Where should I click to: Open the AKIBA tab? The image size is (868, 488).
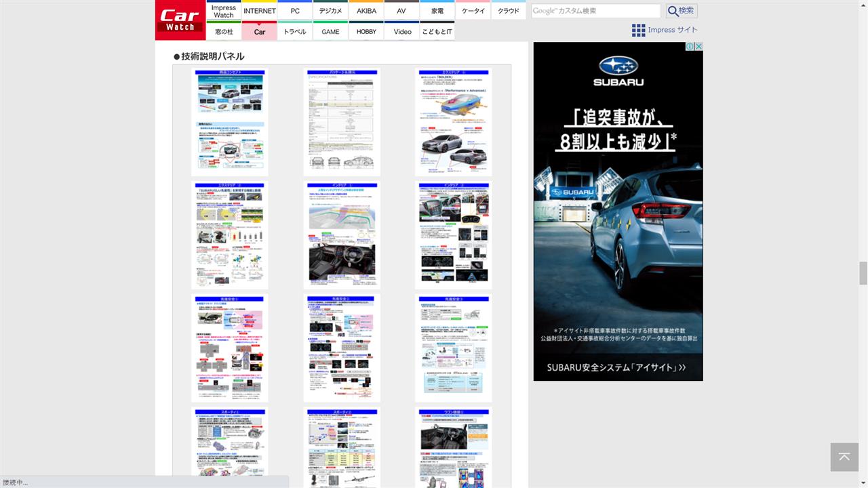tap(366, 11)
